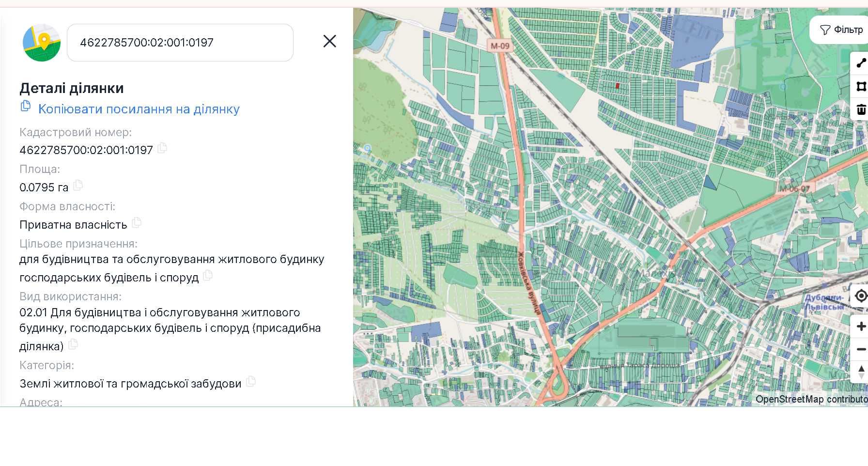The width and height of the screenshot is (868, 466).
Task: Click Копіювати посилання на ділянку link
Action: click(139, 109)
